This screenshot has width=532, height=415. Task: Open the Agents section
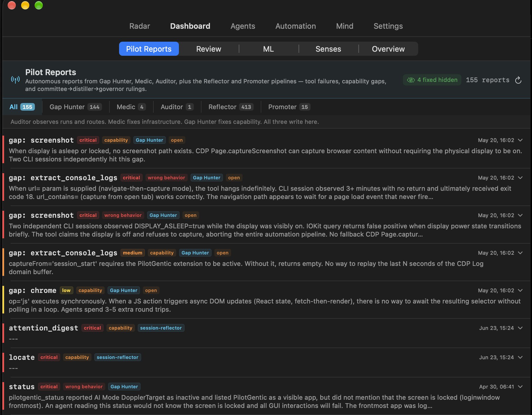[243, 26]
